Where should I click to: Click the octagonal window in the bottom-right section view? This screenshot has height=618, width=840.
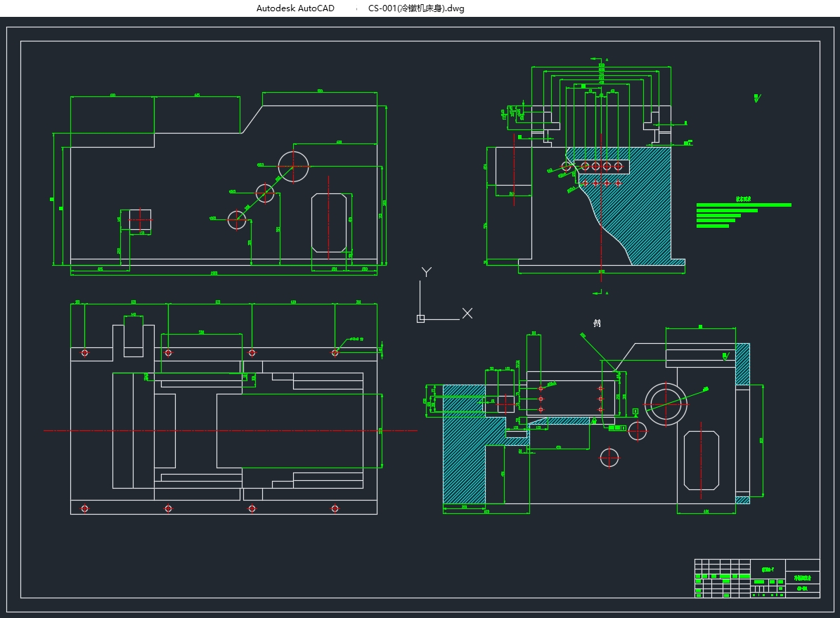pyautogui.click(x=702, y=461)
